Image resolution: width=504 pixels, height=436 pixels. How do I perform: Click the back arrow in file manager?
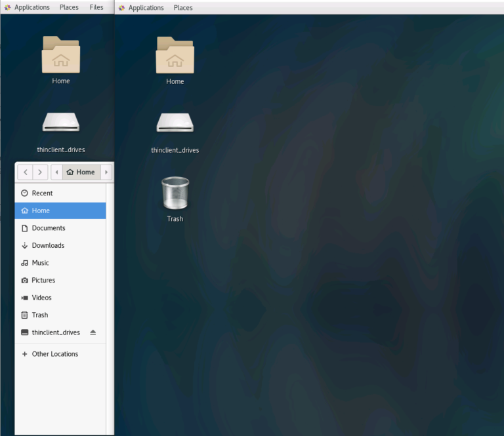(25, 172)
